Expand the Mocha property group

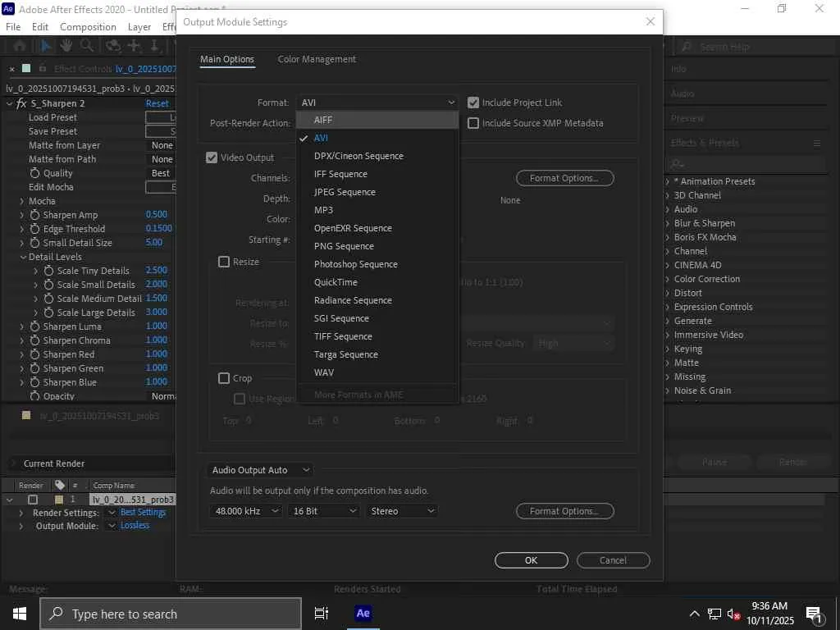click(21, 202)
